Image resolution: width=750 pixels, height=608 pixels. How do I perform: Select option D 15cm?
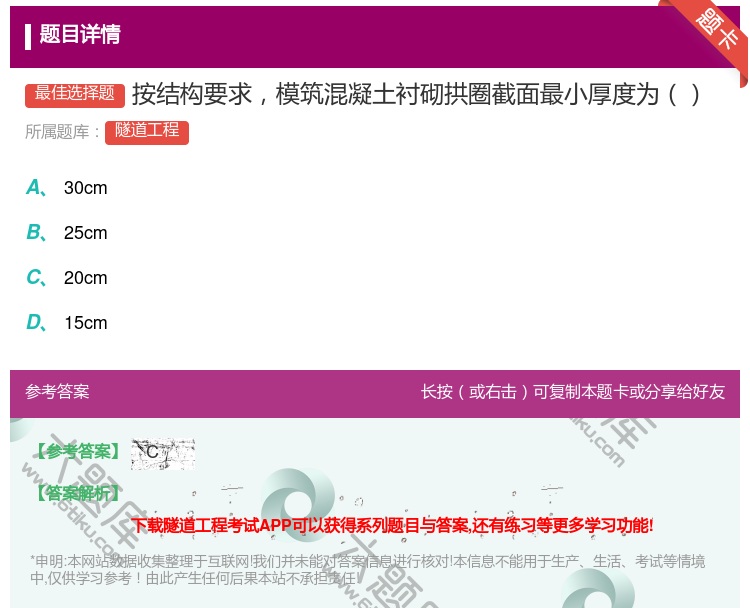(x=66, y=323)
